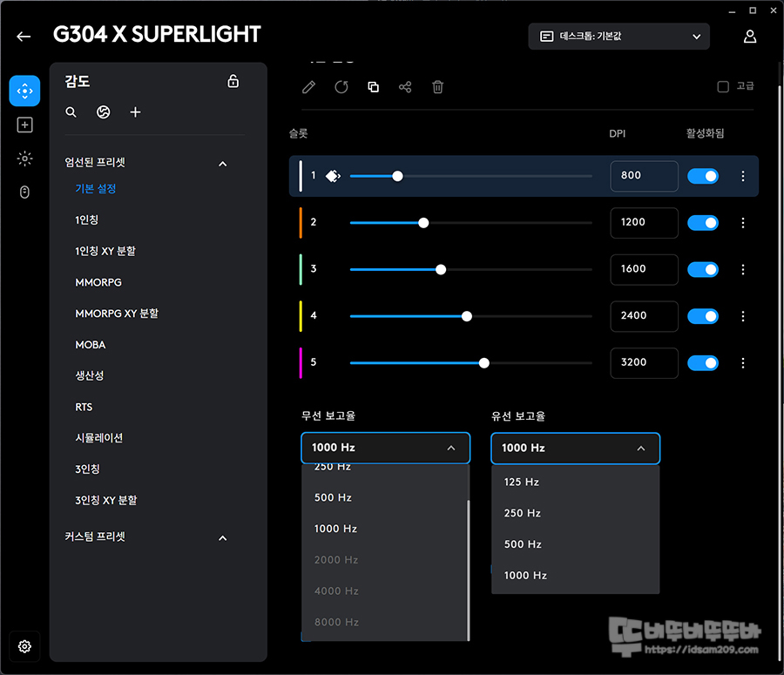Add a new preset with plus icon

point(135,112)
